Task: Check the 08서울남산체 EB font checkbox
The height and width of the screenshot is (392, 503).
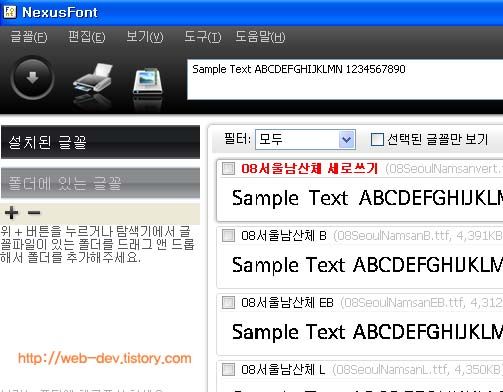Action: pos(228,302)
